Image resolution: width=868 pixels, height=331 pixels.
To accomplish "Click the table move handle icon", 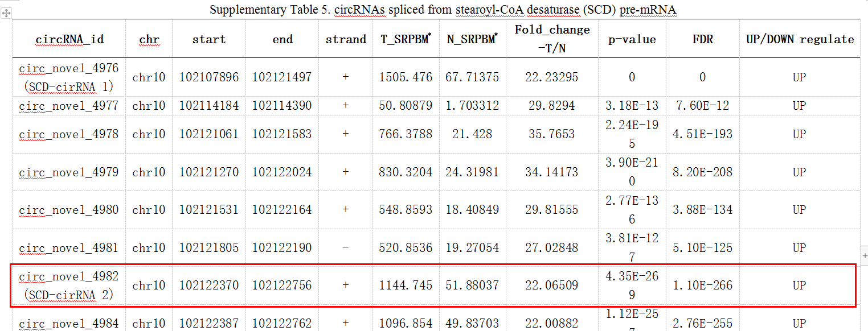I will point(6,13).
